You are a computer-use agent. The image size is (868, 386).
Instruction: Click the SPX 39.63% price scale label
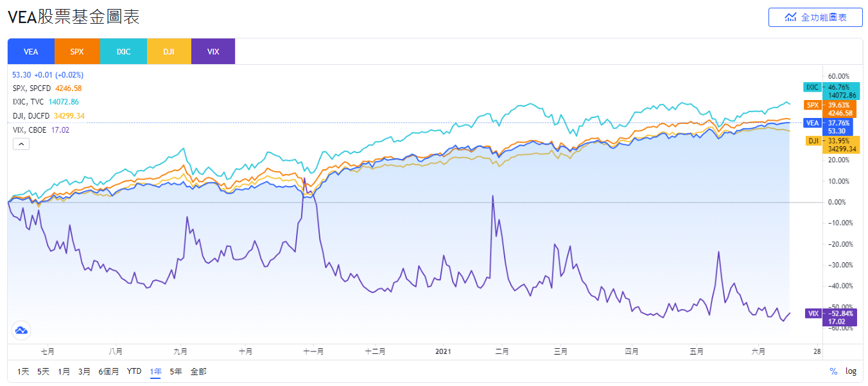pyautogui.click(x=829, y=109)
